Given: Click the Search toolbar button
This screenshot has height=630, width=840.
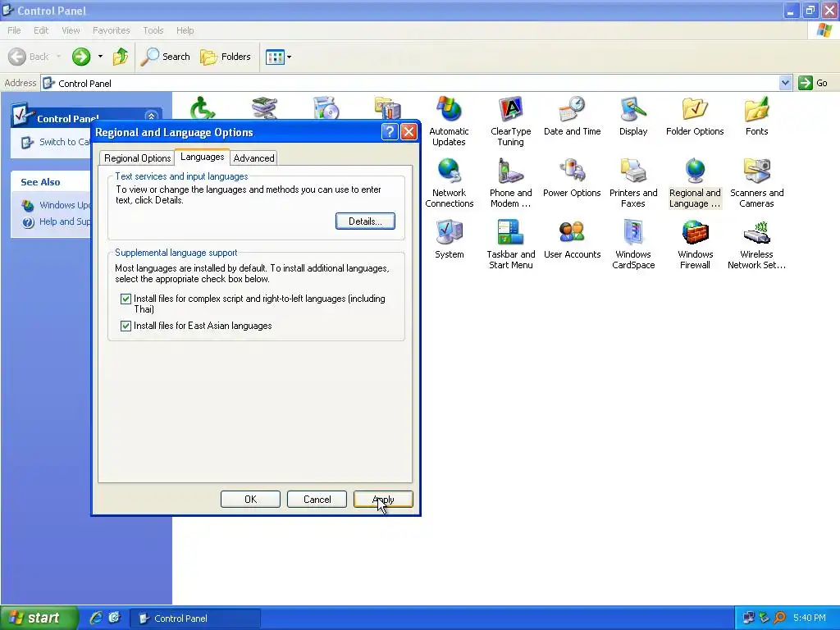Looking at the screenshot, I should click(x=166, y=57).
